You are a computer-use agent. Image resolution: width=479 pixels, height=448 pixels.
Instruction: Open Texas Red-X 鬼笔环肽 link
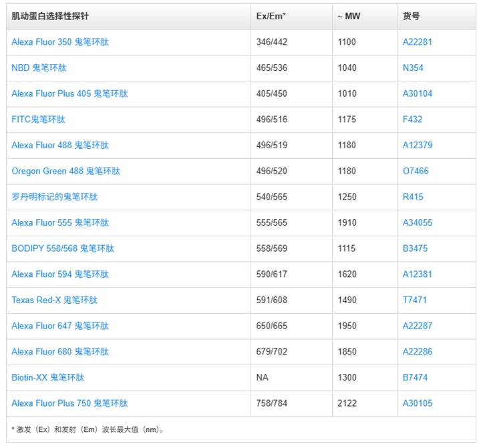coord(55,300)
